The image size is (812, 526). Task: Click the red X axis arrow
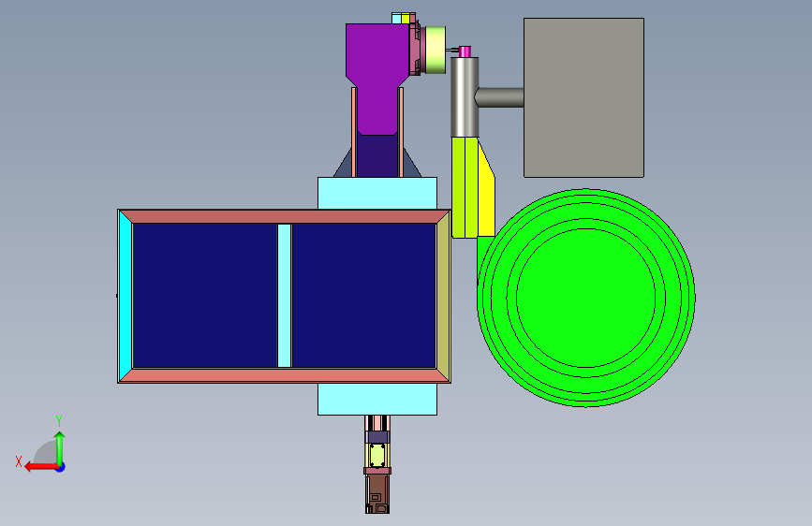click(41, 467)
